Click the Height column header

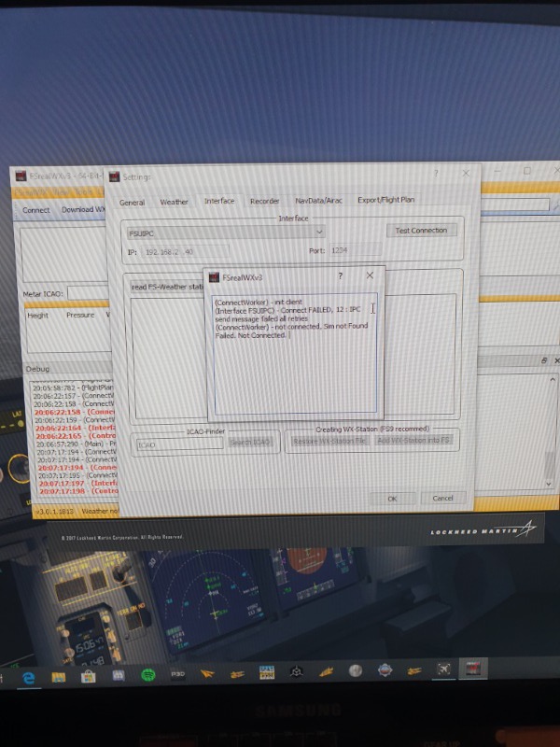[x=38, y=316]
